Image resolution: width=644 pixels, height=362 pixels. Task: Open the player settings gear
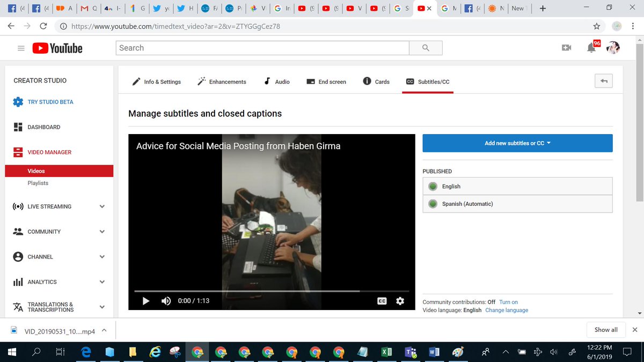click(400, 301)
